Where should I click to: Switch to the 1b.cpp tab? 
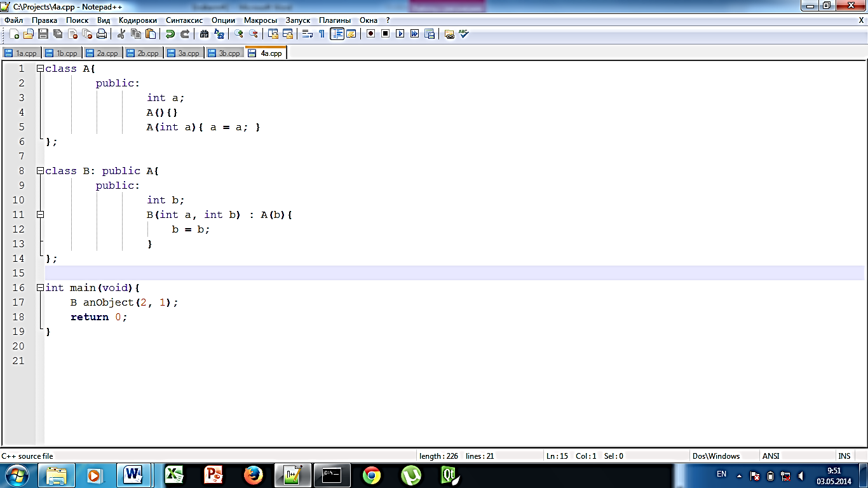62,53
